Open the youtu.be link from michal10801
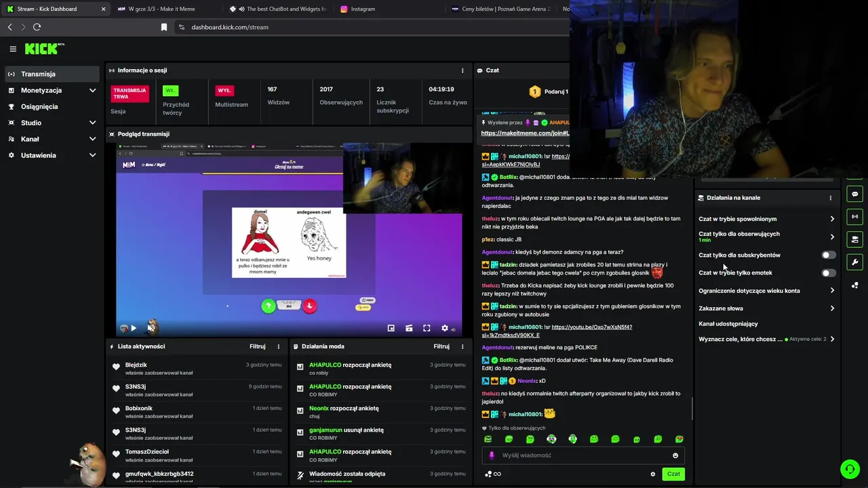 pyautogui.click(x=556, y=331)
